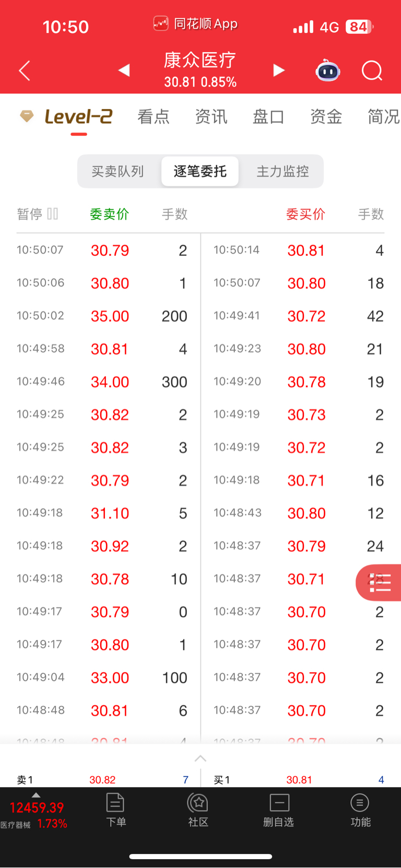Tap the back arrow icon
The image size is (401, 868).
[25, 70]
